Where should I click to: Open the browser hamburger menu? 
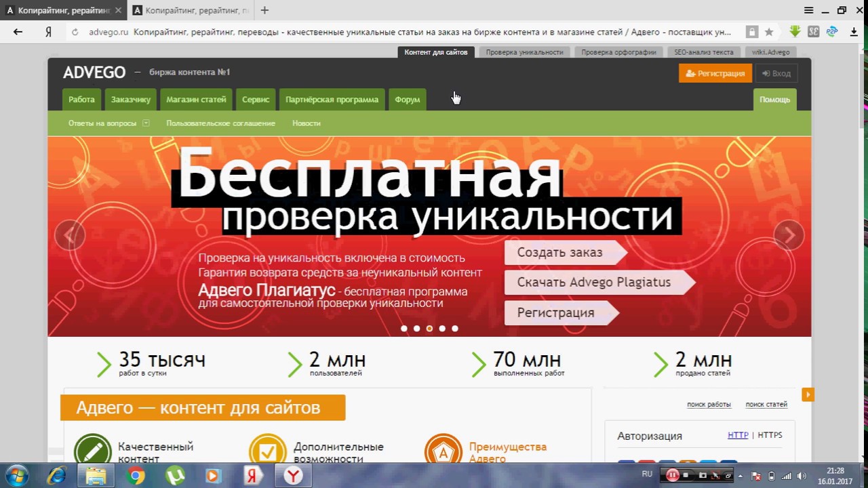pos(808,10)
